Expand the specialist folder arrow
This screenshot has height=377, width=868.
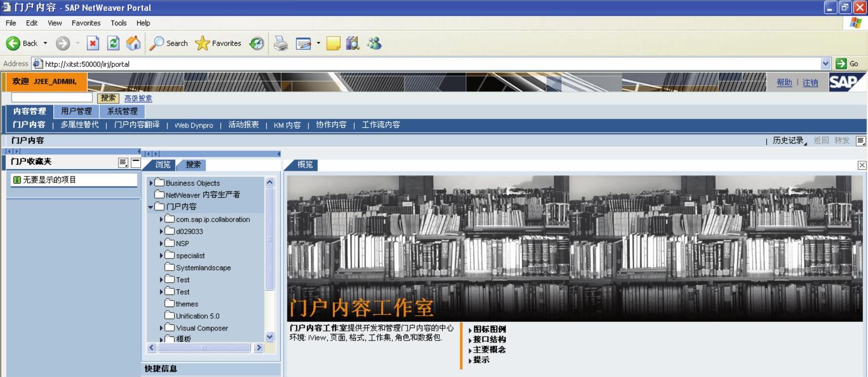point(161,256)
